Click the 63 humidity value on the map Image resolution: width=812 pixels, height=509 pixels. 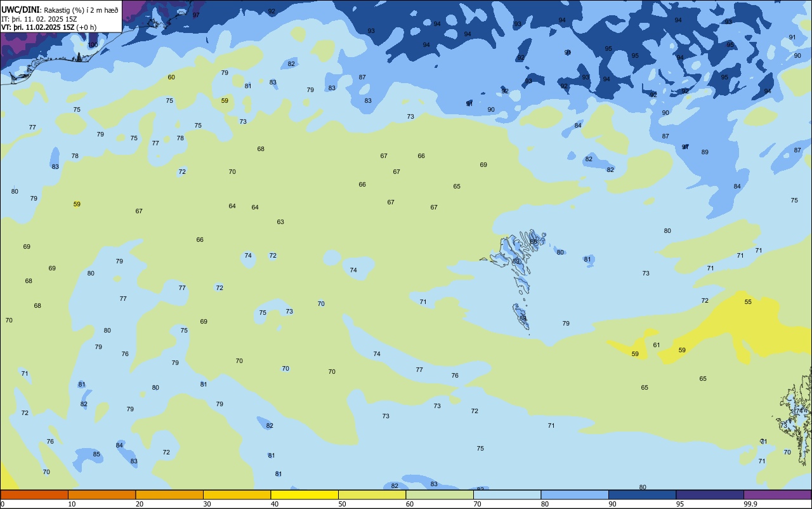pyautogui.click(x=280, y=222)
